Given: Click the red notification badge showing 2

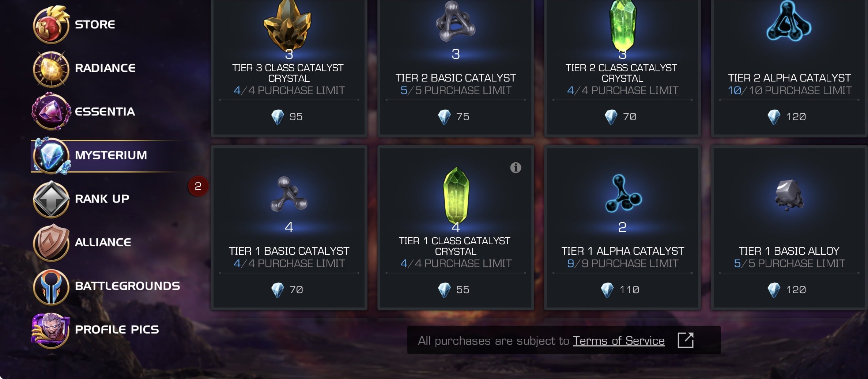Looking at the screenshot, I should point(198,186).
